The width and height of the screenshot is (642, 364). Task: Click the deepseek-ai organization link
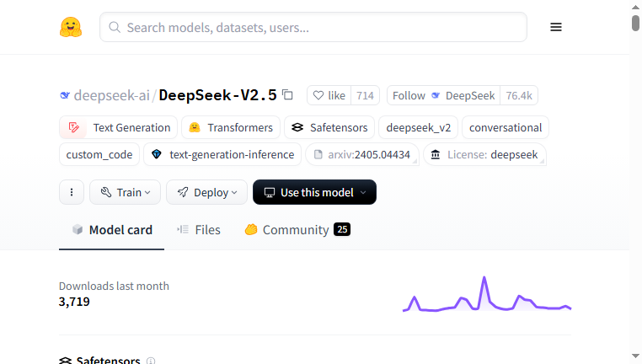tap(111, 95)
